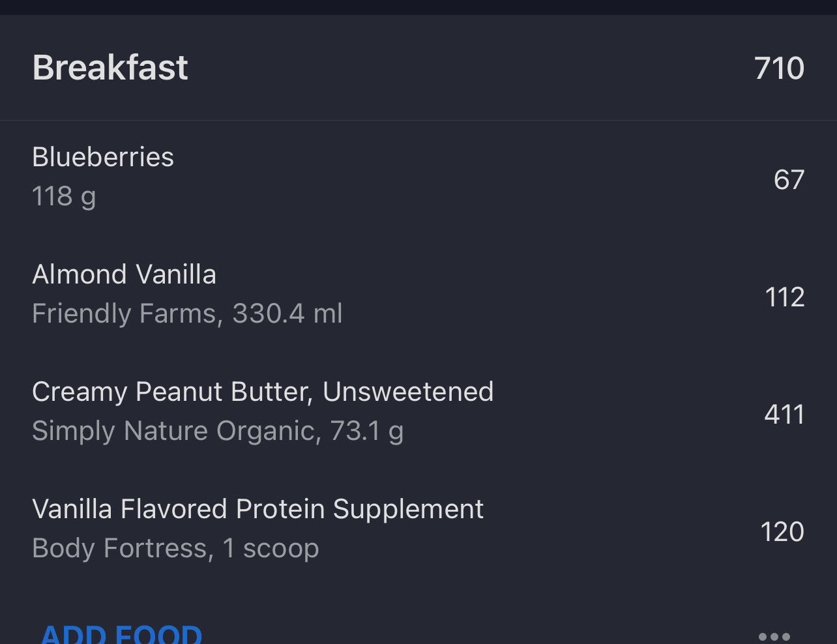
Task: Click the Breakfast section header
Action: [x=110, y=67]
